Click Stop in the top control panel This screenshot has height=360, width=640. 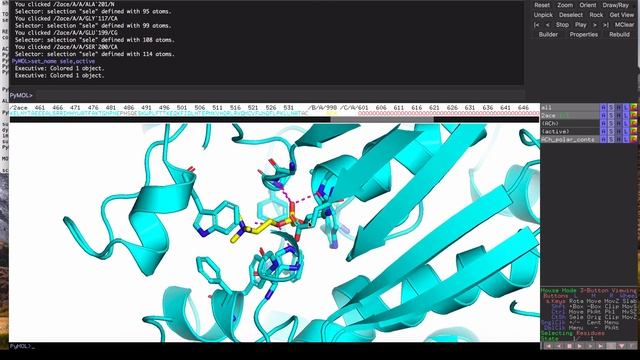point(562,25)
